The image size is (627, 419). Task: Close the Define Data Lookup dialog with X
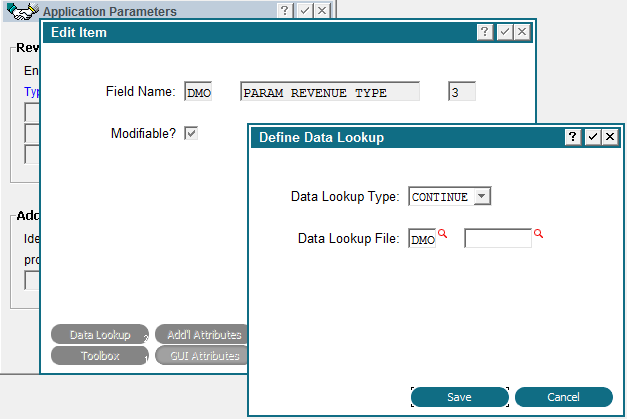point(610,137)
